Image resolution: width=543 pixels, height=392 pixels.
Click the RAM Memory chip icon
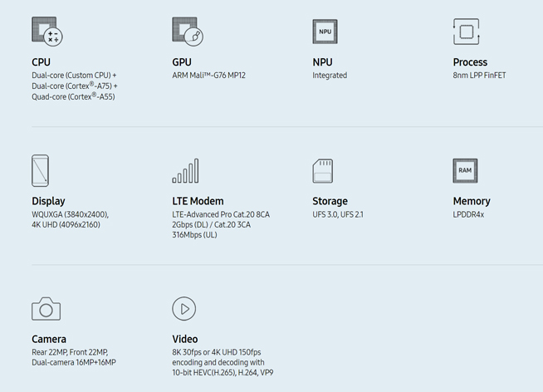[x=465, y=170]
